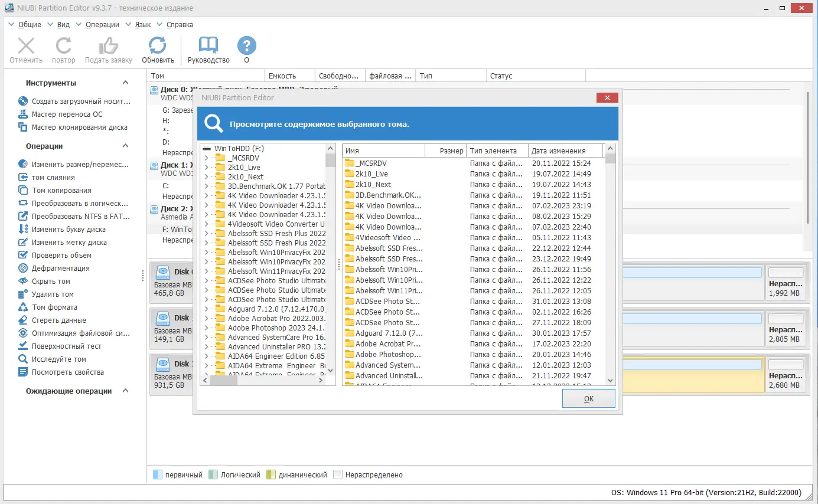The image size is (818, 504).
Task: Select Изменить метку диска operation
Action: pos(63,243)
